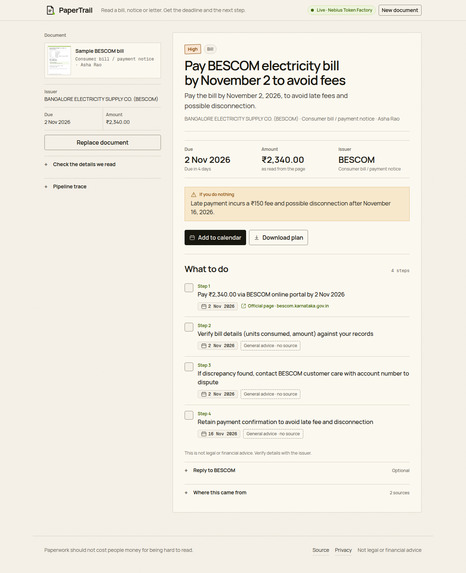466x573 pixels.
Task: Click the calendar icon in the 16 Nov 2026 chip
Action: [204, 434]
